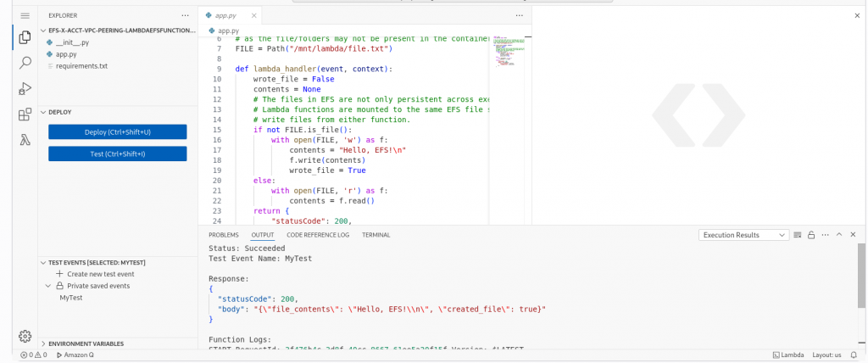This screenshot has height=363, width=868.
Task: Click the Test (Ctrl+Shift+I) button
Action: click(117, 154)
